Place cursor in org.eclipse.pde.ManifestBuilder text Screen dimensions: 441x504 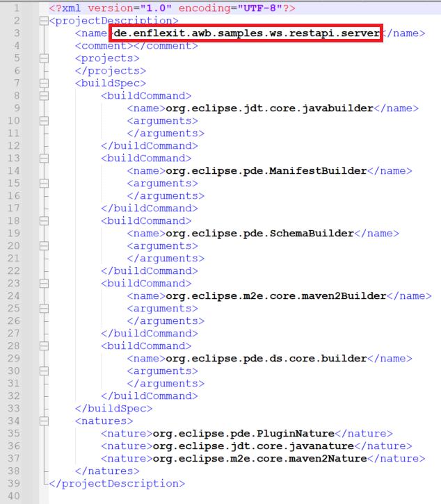coord(266,171)
